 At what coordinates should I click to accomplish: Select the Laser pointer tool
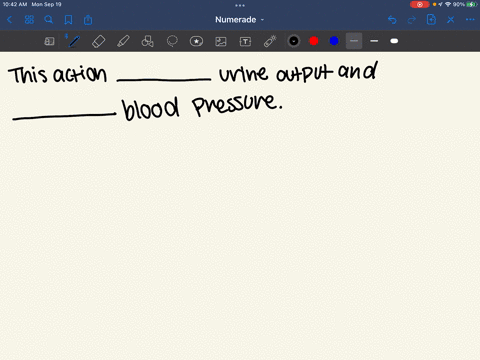270,41
